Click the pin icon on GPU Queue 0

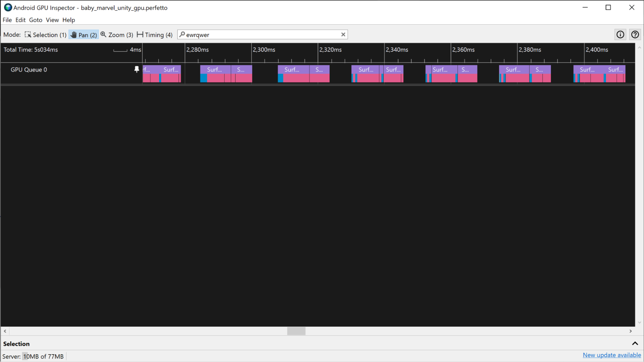click(137, 70)
